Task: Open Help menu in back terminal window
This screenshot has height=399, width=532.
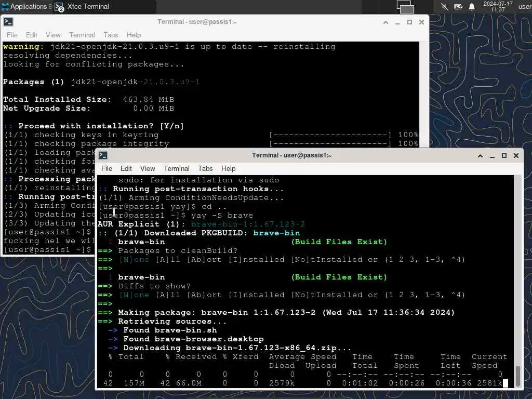Action: pos(134,35)
